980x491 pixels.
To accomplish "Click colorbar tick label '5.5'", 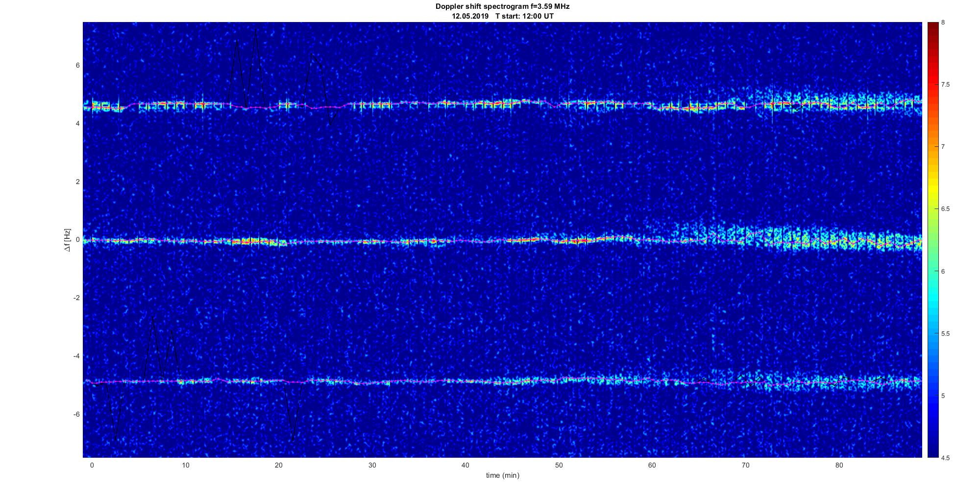I will tap(946, 334).
